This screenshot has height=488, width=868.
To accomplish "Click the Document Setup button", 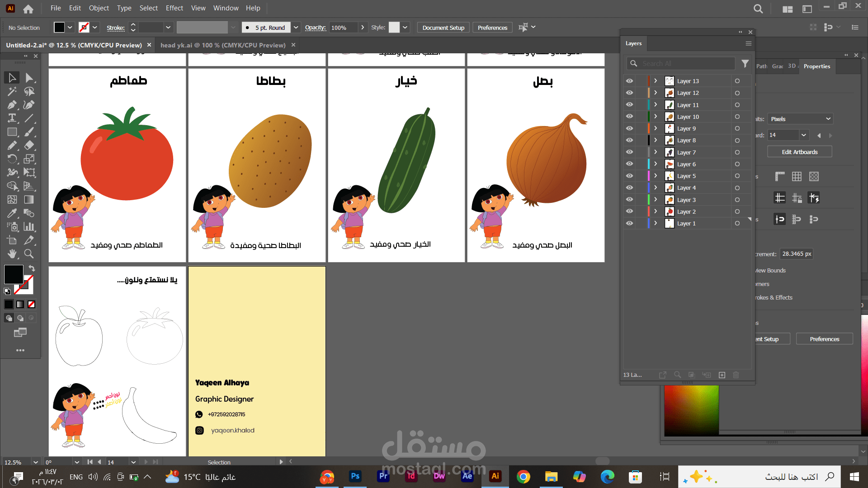I will (x=443, y=28).
